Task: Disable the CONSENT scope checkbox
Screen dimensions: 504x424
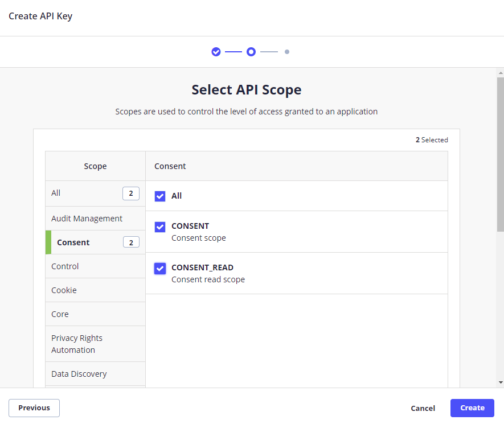Action: 160,227
